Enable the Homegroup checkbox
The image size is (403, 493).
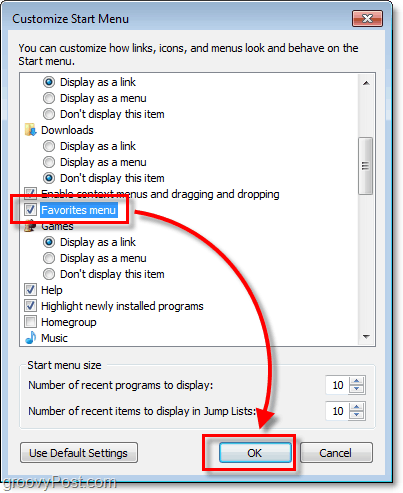(30, 322)
